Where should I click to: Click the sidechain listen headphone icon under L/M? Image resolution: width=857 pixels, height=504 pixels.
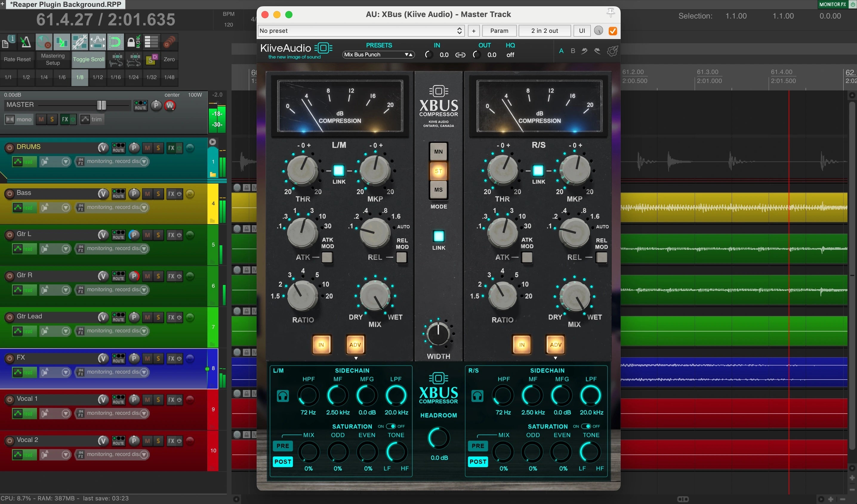pos(283,396)
